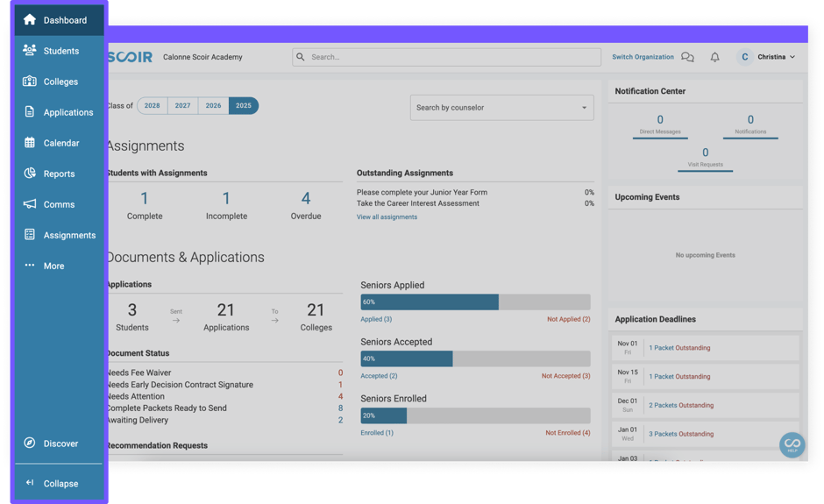The image size is (824, 504).
Task: Click 21 Colleges count
Action: tap(316, 310)
